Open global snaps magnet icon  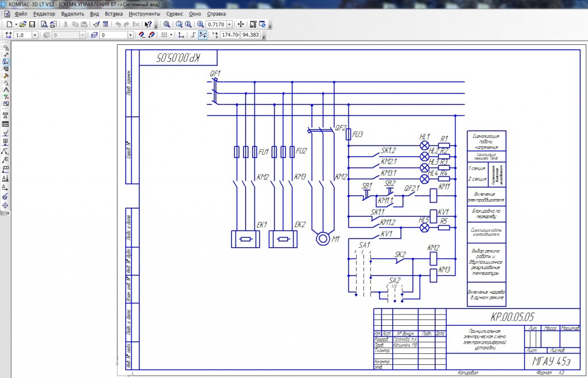tap(142, 35)
